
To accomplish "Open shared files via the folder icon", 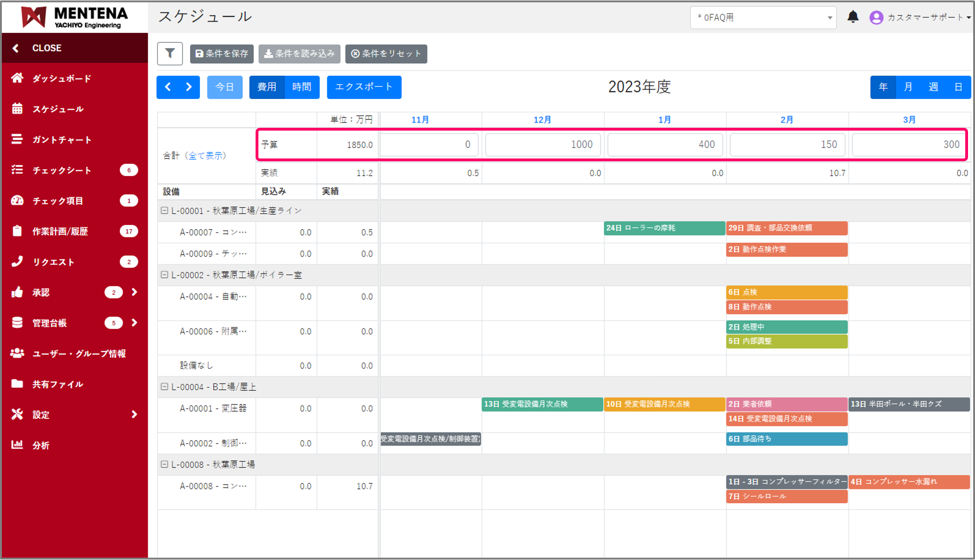I will point(17,384).
